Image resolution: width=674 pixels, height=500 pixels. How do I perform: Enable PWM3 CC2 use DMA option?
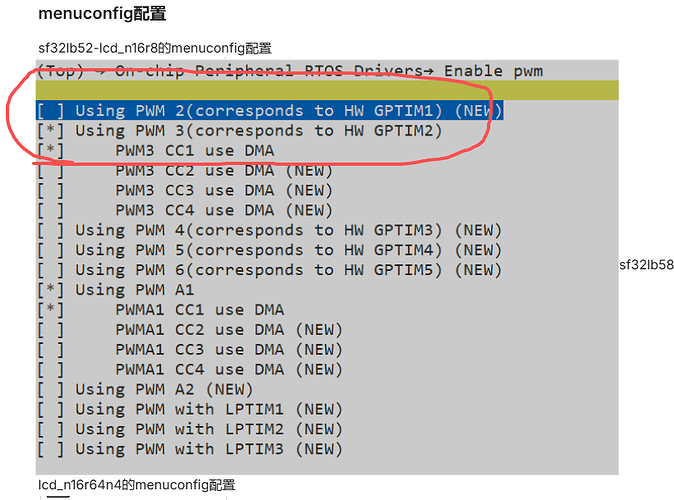click(51, 171)
